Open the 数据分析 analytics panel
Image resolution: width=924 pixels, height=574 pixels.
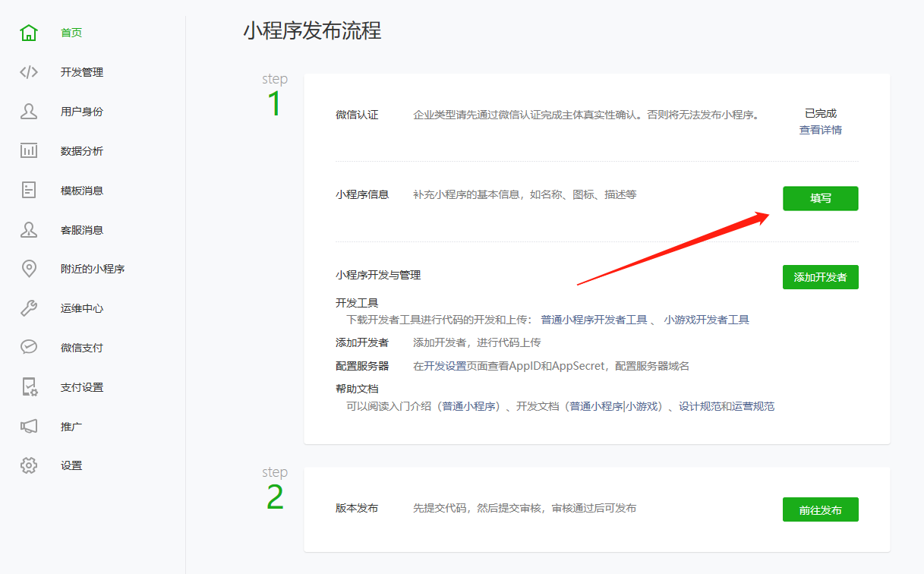point(29,150)
